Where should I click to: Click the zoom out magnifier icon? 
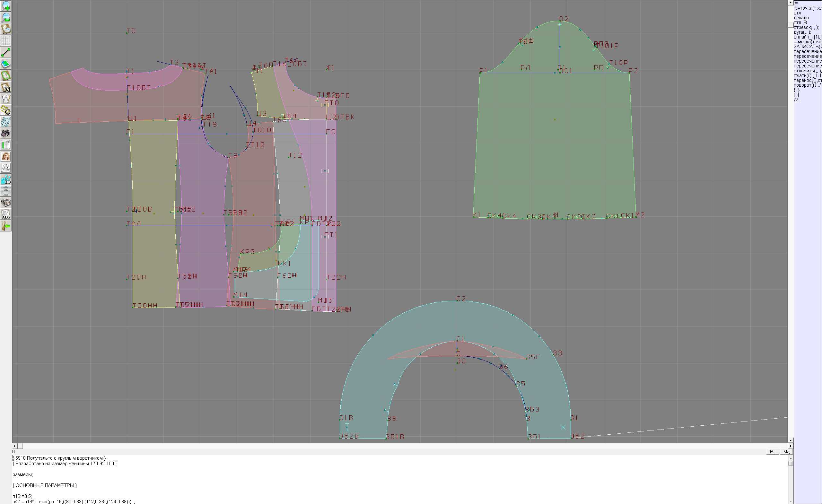(x=6, y=18)
